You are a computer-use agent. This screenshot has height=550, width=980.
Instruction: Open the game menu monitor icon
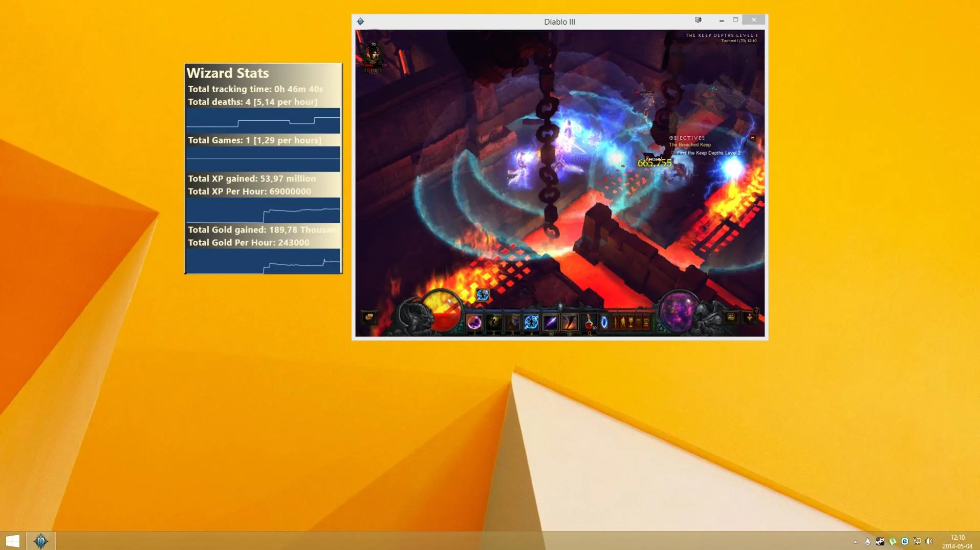(646, 323)
